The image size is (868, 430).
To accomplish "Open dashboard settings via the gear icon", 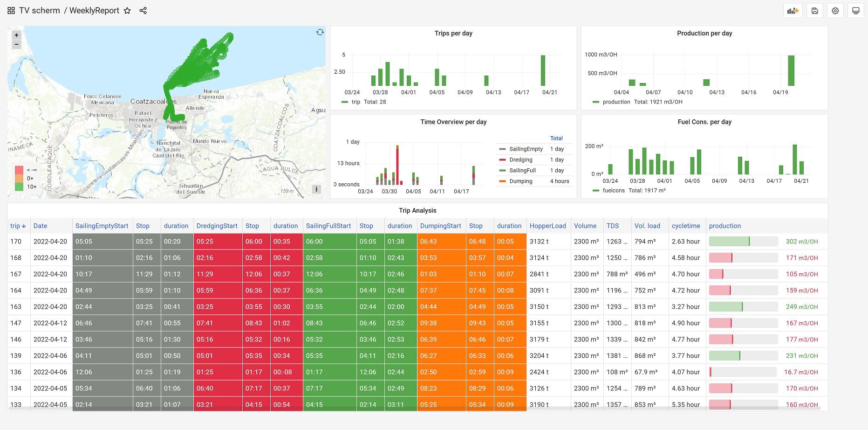I will click(x=835, y=10).
